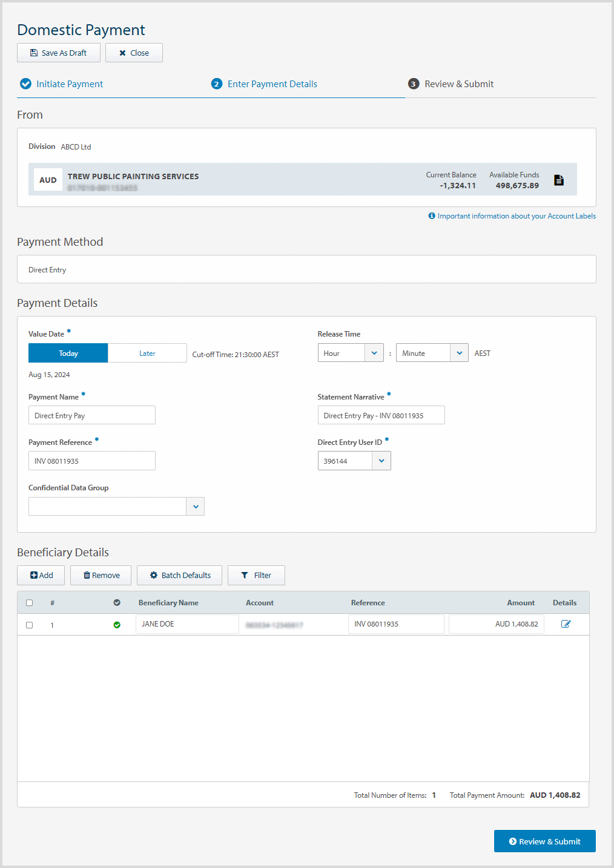Click the Payment Reference input field
Viewport: 614px width, 868px height.
coord(91,461)
